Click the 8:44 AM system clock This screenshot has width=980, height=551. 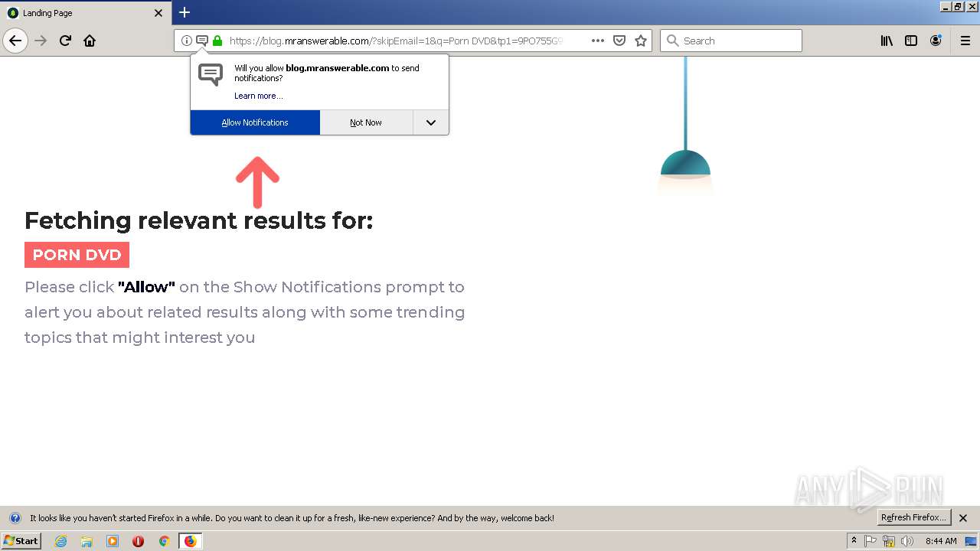click(x=941, y=541)
